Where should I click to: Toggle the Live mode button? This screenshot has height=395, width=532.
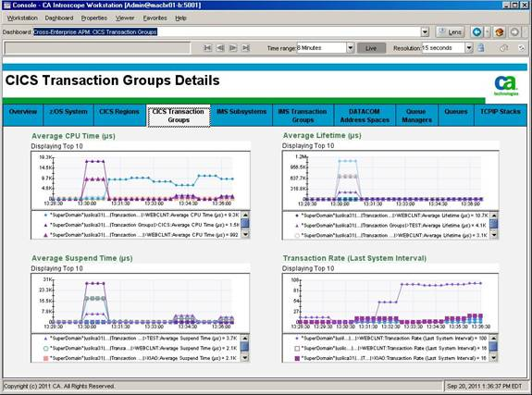point(371,48)
